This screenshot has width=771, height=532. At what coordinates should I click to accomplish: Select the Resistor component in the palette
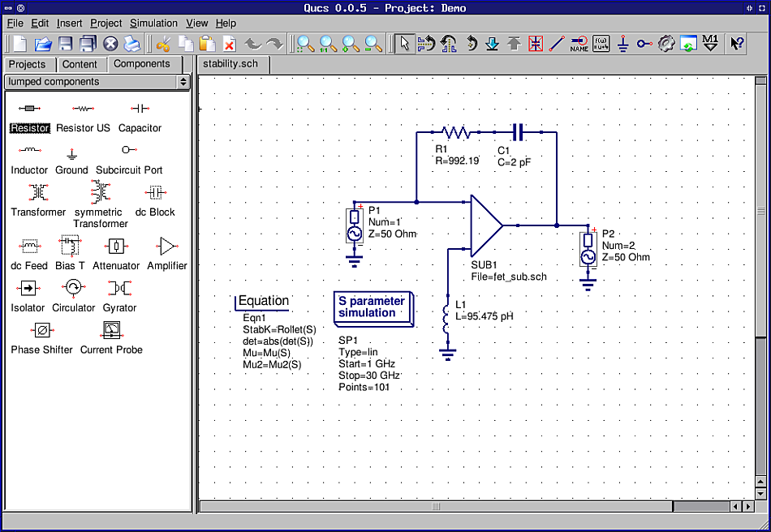[29, 118]
